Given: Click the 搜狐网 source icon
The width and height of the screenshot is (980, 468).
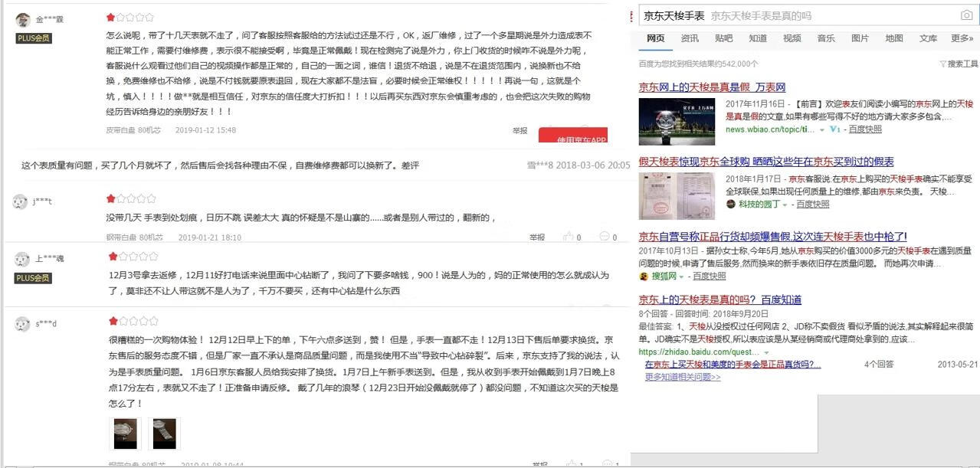Looking at the screenshot, I should [644, 277].
